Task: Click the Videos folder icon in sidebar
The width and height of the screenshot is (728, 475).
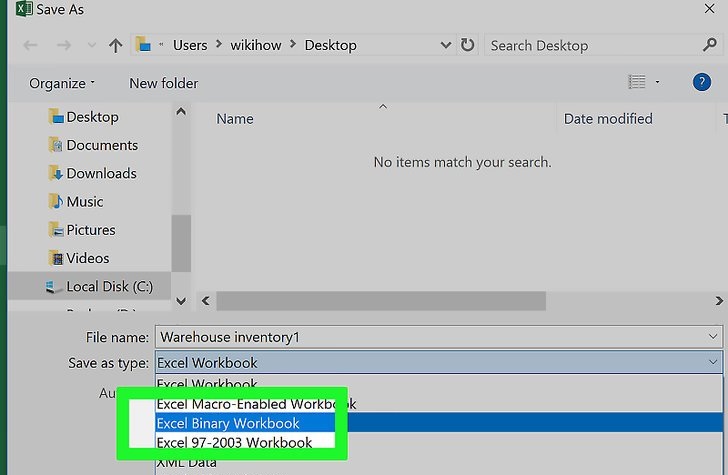Action: [x=56, y=258]
